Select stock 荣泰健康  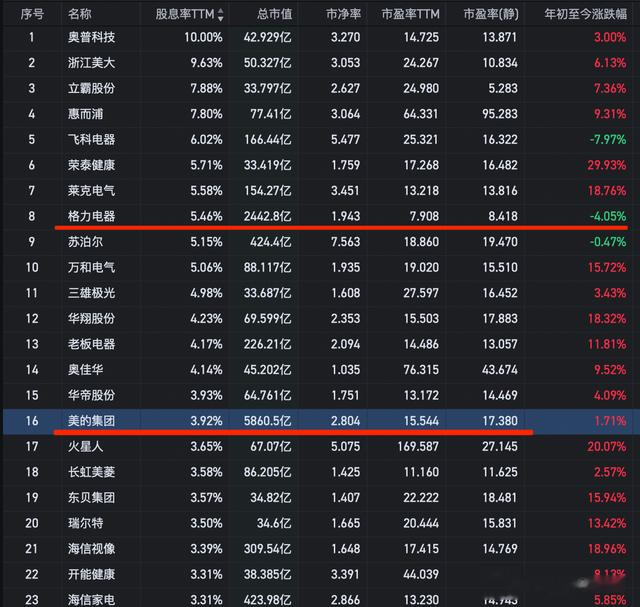[91, 165]
